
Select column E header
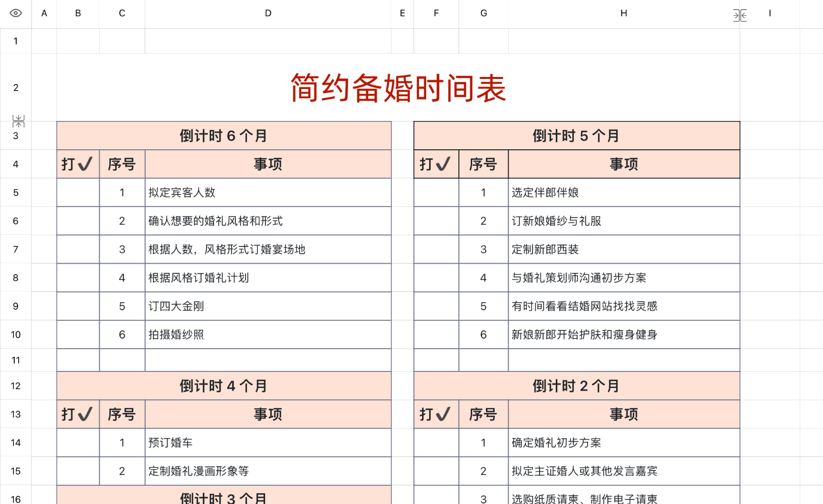tap(402, 14)
